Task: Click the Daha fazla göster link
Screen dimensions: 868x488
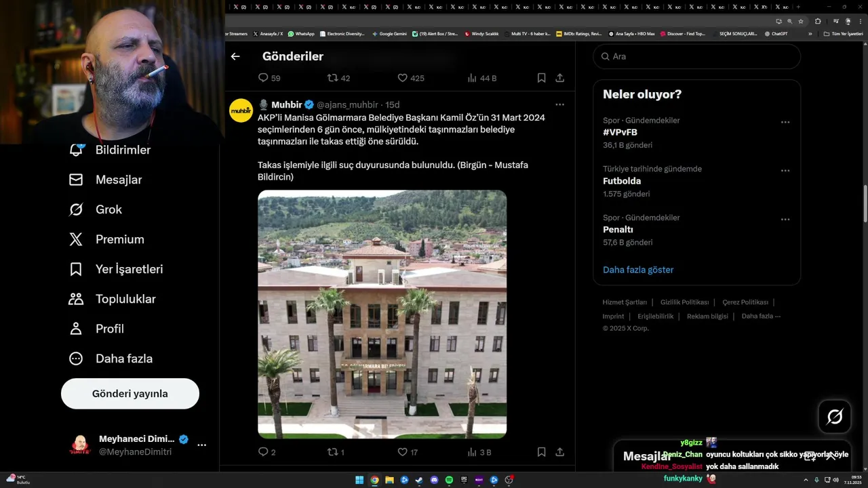Action: [x=638, y=270]
